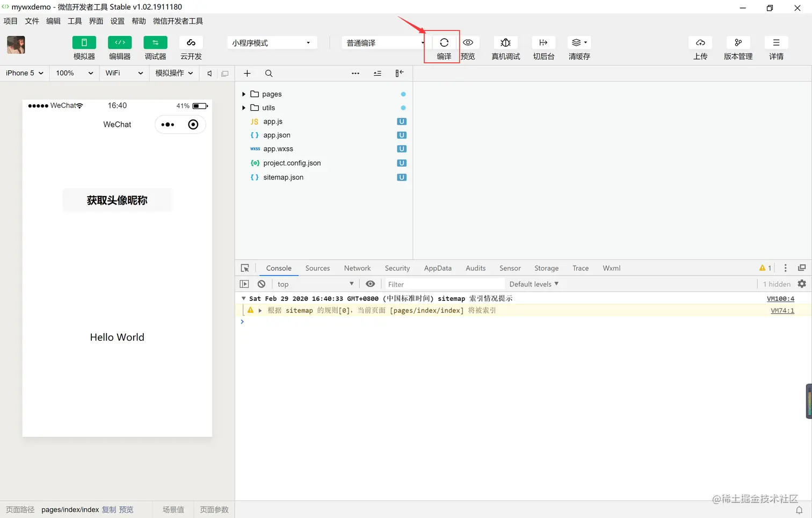Viewport: 812px width, 518px height.
Task: Toggle the simulator mute speaker icon
Action: coord(210,74)
